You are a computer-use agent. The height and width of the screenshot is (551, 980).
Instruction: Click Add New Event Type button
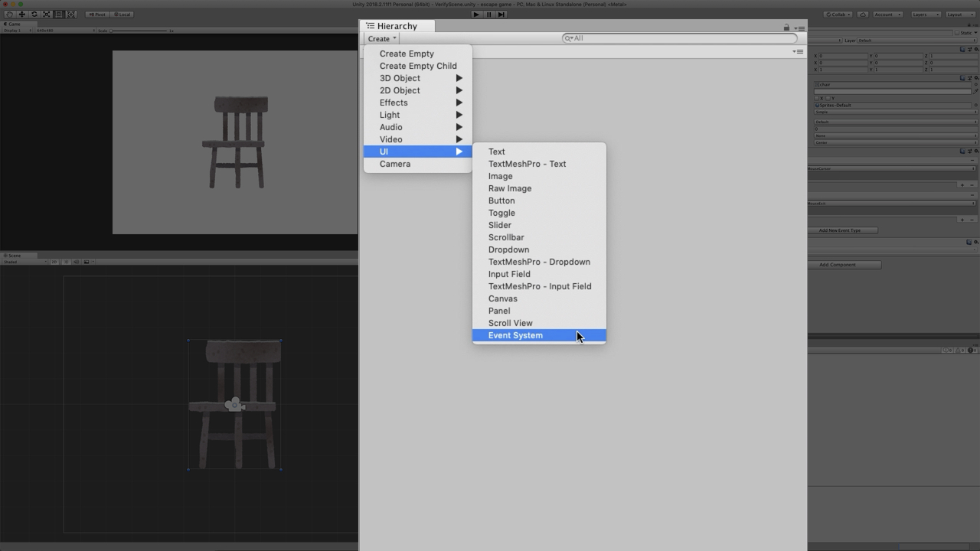click(x=840, y=230)
